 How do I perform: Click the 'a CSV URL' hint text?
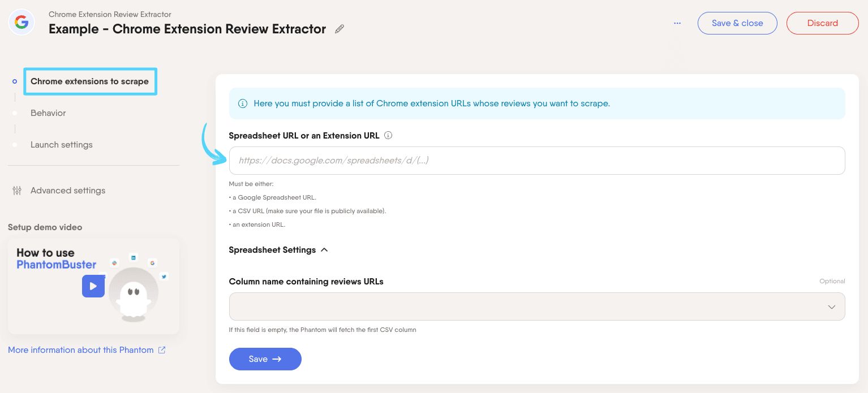tap(307, 211)
